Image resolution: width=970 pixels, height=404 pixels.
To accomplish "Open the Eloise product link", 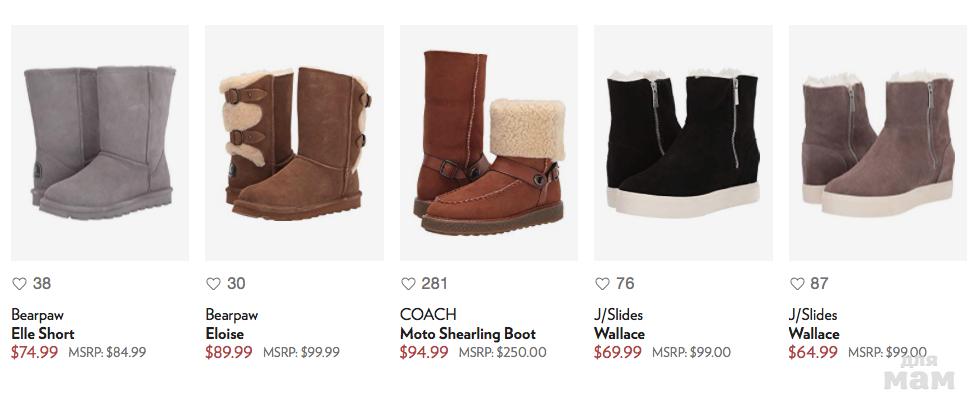I will click(x=225, y=334).
